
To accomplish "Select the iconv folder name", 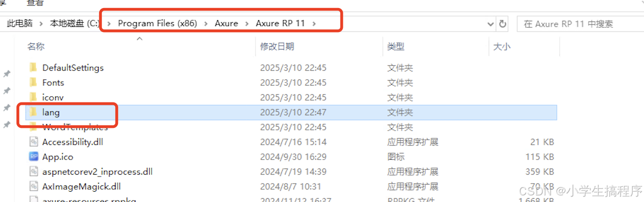I will click(53, 97).
